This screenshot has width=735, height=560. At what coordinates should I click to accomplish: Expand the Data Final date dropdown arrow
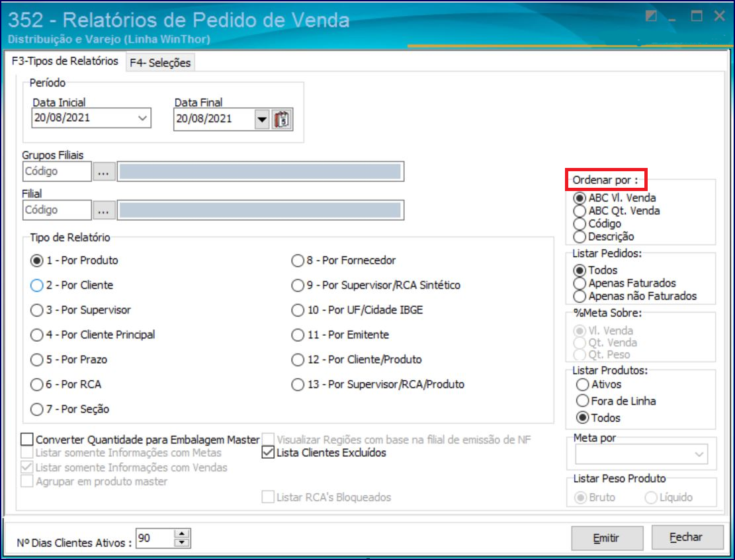point(262,120)
